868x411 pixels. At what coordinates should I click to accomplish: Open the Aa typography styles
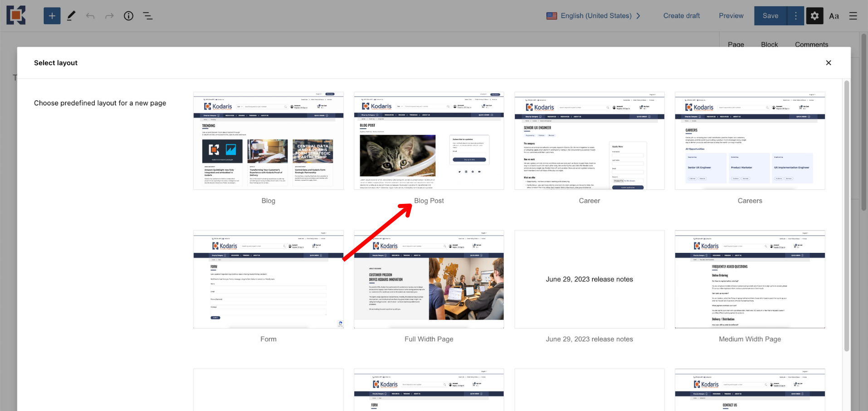point(834,16)
